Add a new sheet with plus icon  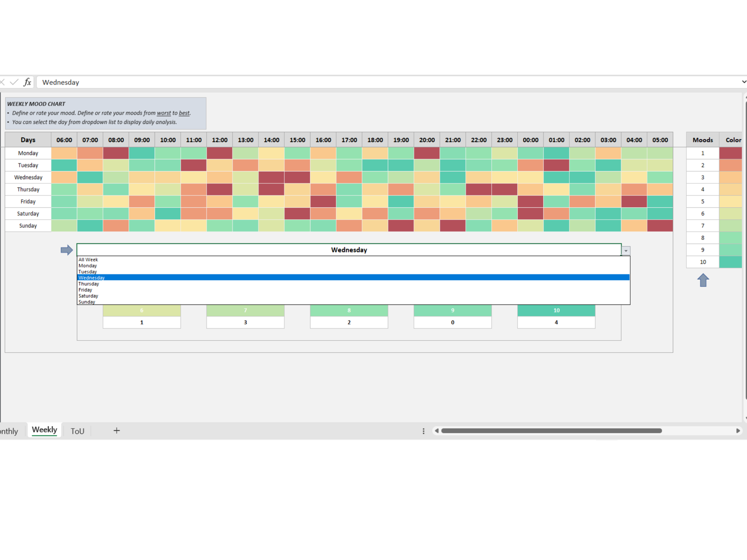click(117, 431)
